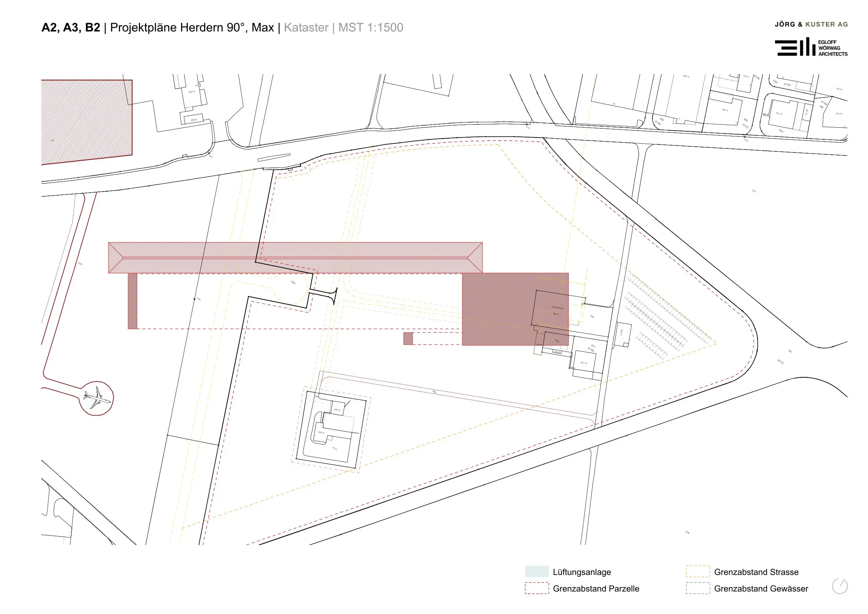
Task: Click the narrow vertical red bar on left
Action: [x=132, y=301]
